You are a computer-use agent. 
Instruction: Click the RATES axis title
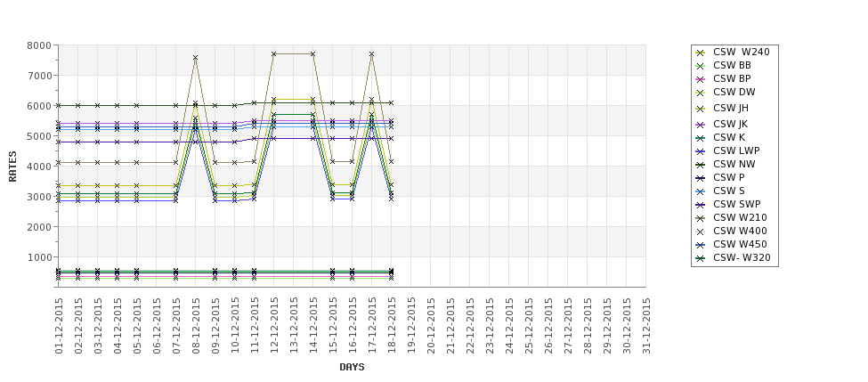[12, 167]
